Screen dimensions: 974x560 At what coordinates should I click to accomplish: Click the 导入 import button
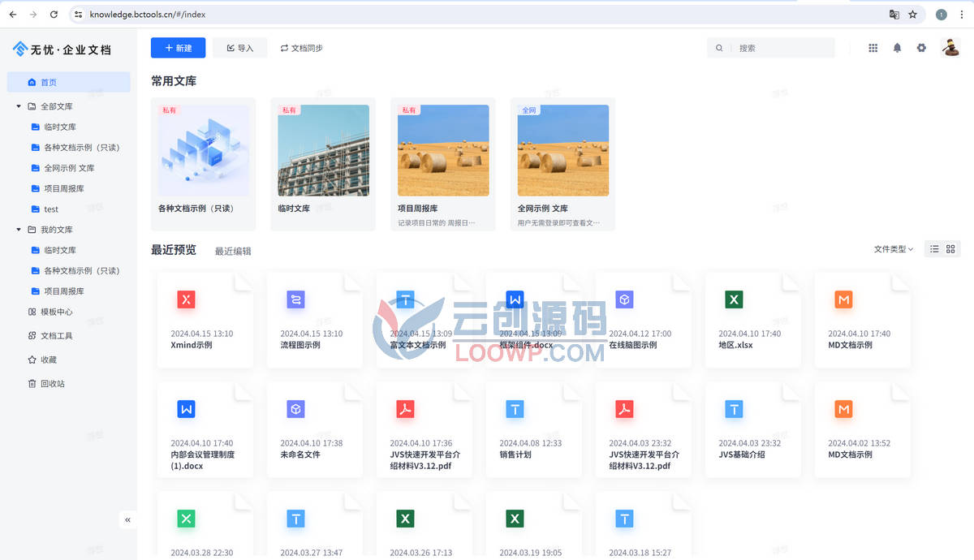pos(239,48)
